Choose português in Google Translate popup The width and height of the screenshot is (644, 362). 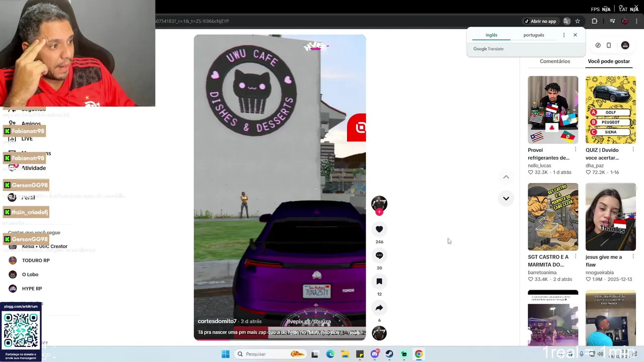click(534, 35)
